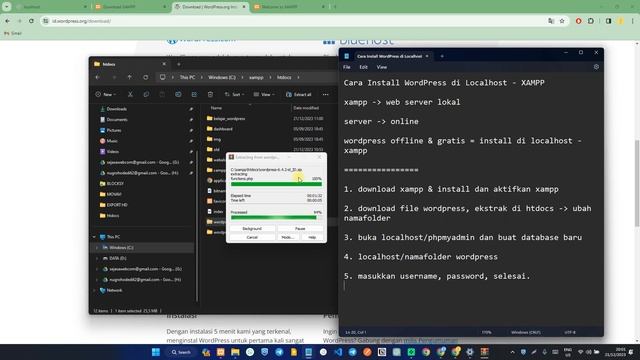Open the View menu in Notepad
The image size is (640, 360).
coord(382,67)
